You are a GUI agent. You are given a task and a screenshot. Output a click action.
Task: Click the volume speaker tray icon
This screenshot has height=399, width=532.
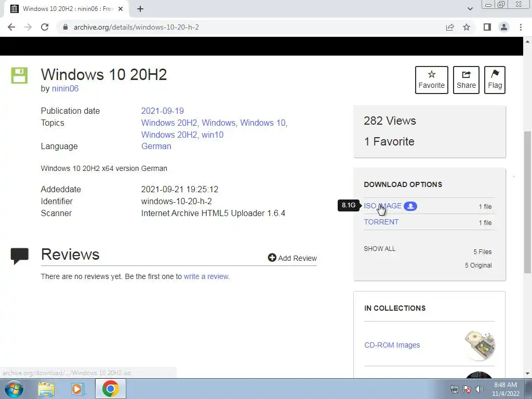point(480,389)
